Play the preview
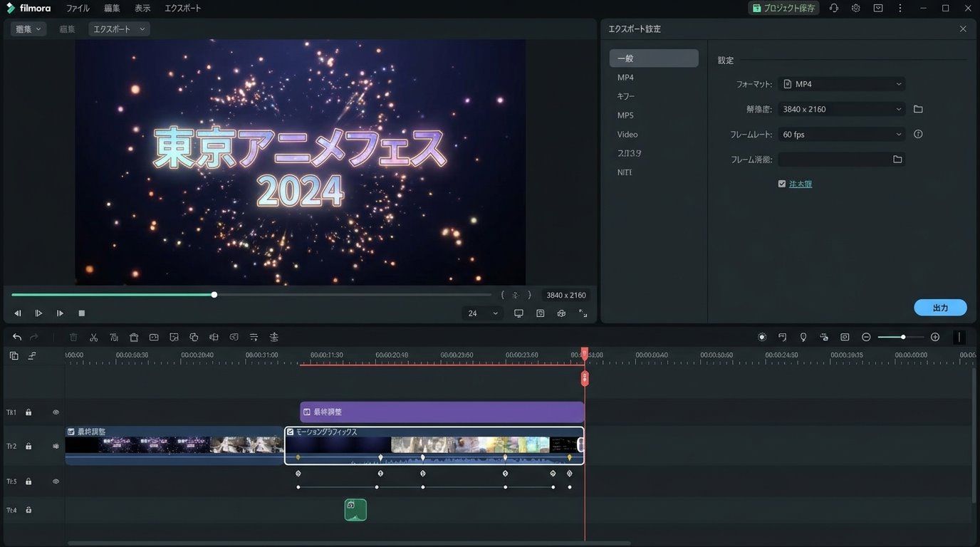 tap(38, 313)
